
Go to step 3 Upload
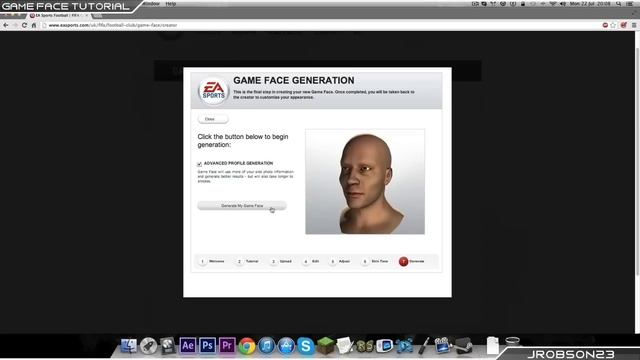(281, 261)
